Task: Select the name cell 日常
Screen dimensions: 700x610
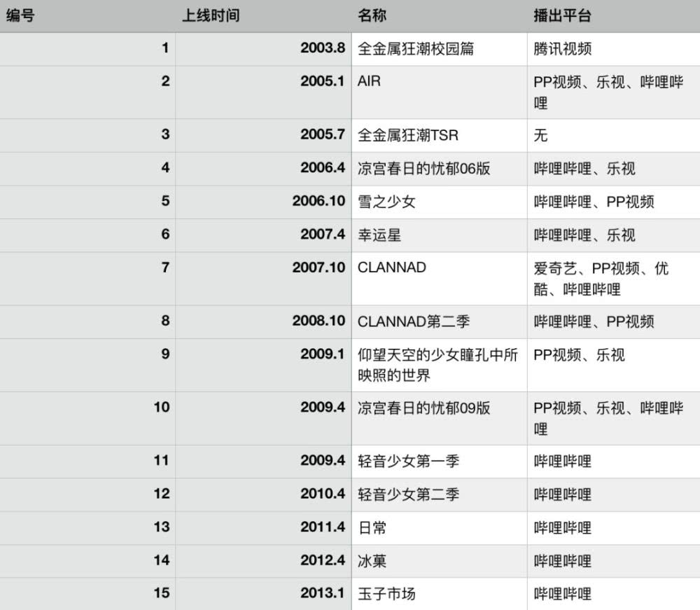Action: click(440, 528)
